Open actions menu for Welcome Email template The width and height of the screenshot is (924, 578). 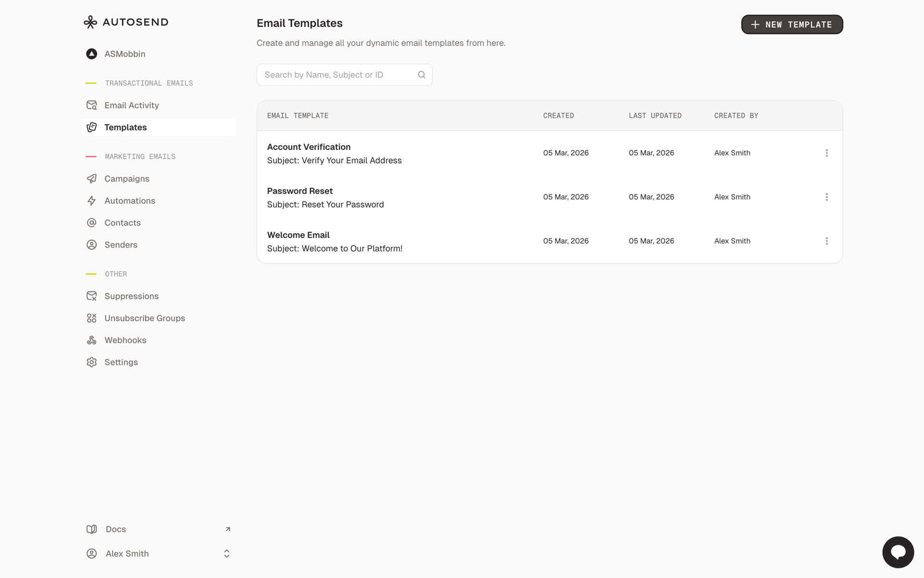coord(827,241)
